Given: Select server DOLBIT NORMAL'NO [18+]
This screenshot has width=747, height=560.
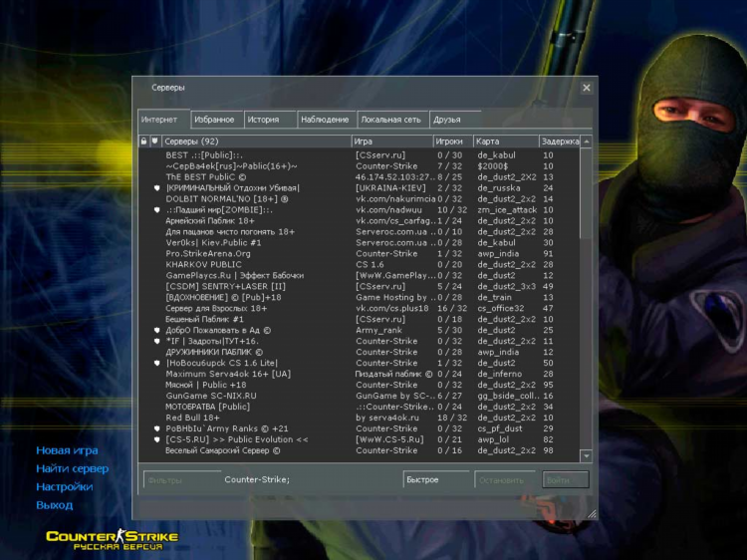Looking at the screenshot, I should tap(360, 199).
